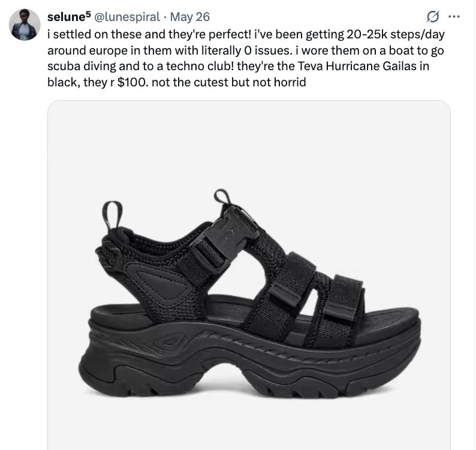Open the black sandal product photo
The width and height of the screenshot is (476, 450).
(249, 275)
